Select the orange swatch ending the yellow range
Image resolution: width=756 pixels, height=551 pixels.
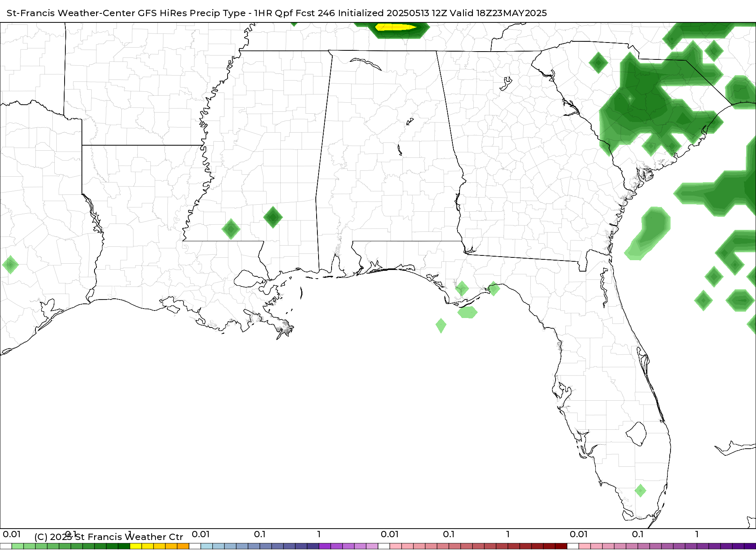pyautogui.click(x=183, y=546)
